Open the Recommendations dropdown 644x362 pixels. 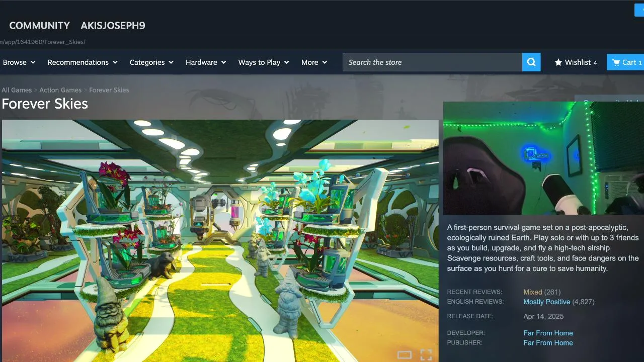(83, 62)
